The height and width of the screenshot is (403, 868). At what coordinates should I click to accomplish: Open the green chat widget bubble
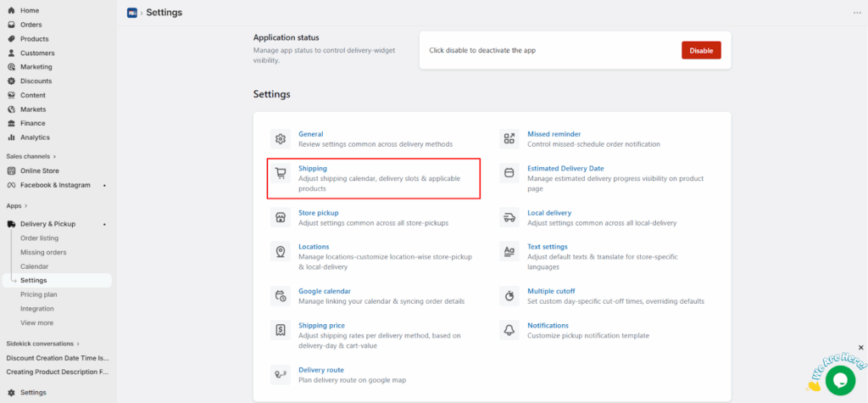(x=840, y=379)
